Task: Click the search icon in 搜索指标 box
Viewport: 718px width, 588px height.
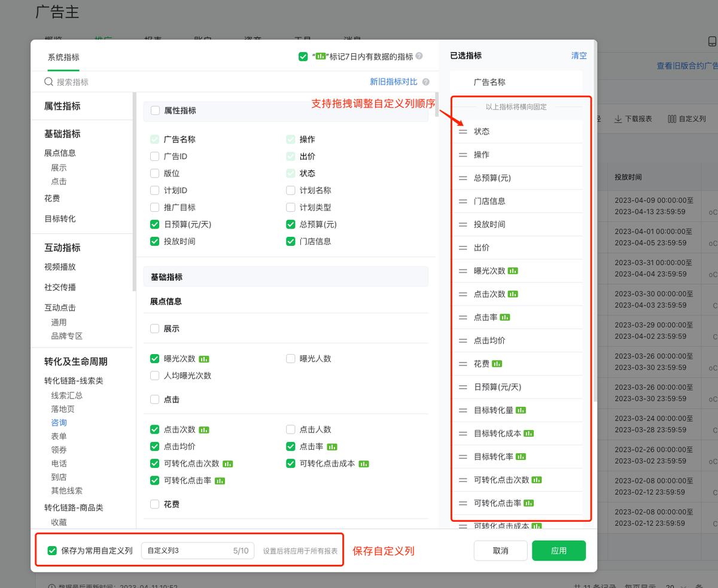Action: click(49, 82)
